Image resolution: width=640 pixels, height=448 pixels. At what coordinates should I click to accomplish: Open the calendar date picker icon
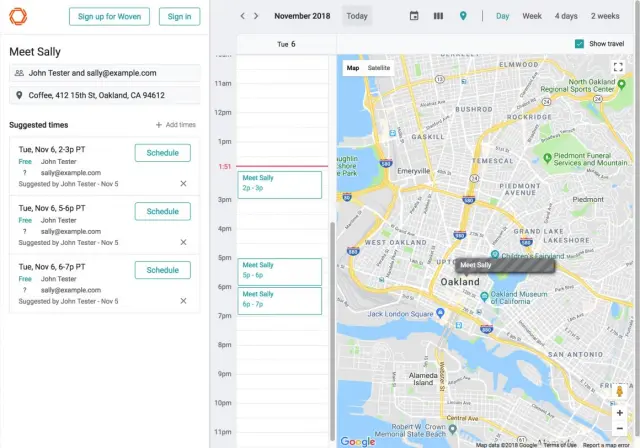pyautogui.click(x=414, y=16)
